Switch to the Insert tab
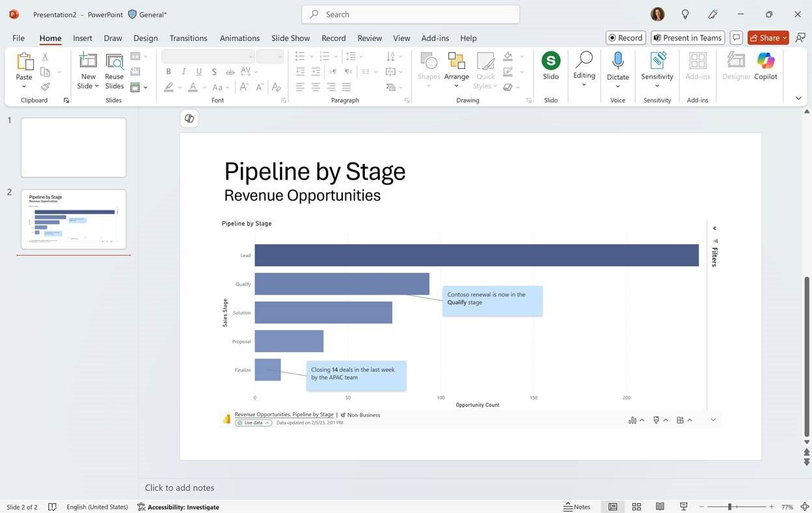The width and height of the screenshot is (812, 513). click(x=83, y=38)
